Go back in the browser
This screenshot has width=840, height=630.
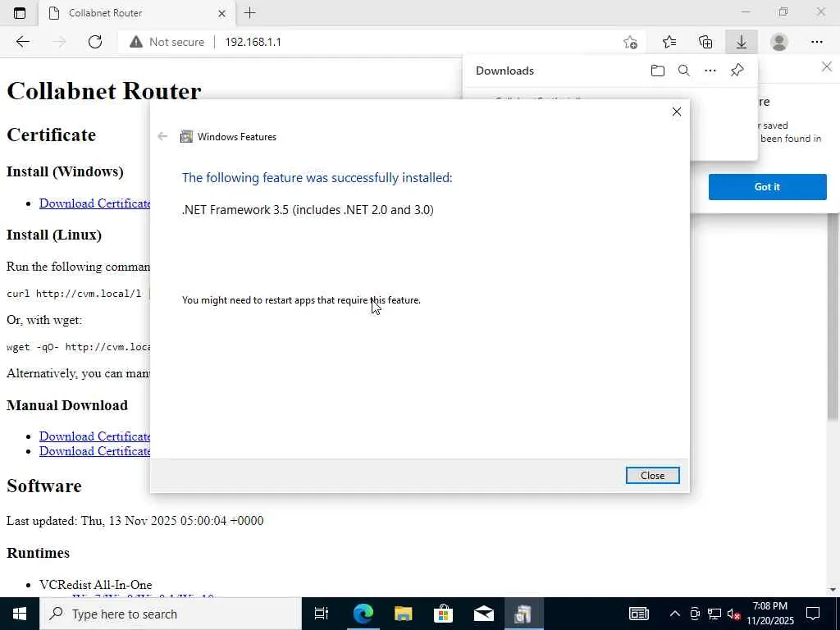pos(22,42)
